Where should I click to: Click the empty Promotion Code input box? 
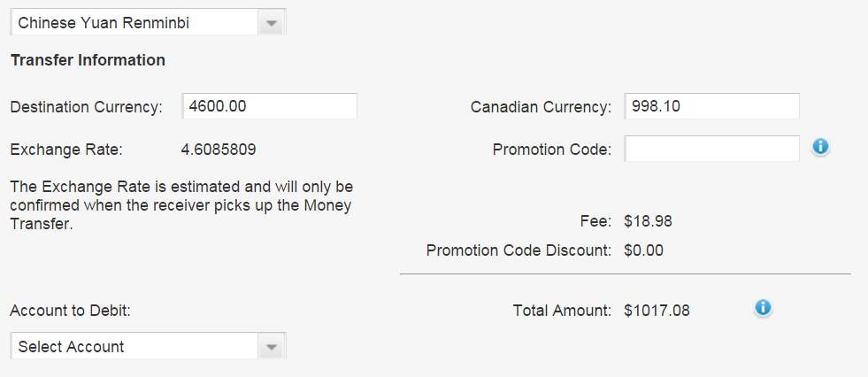pyautogui.click(x=711, y=149)
